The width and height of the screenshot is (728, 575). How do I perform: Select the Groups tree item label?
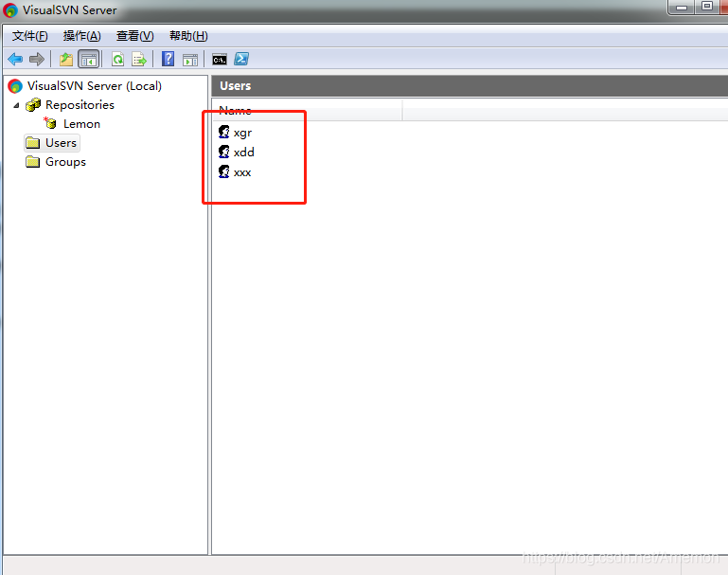pyautogui.click(x=65, y=162)
